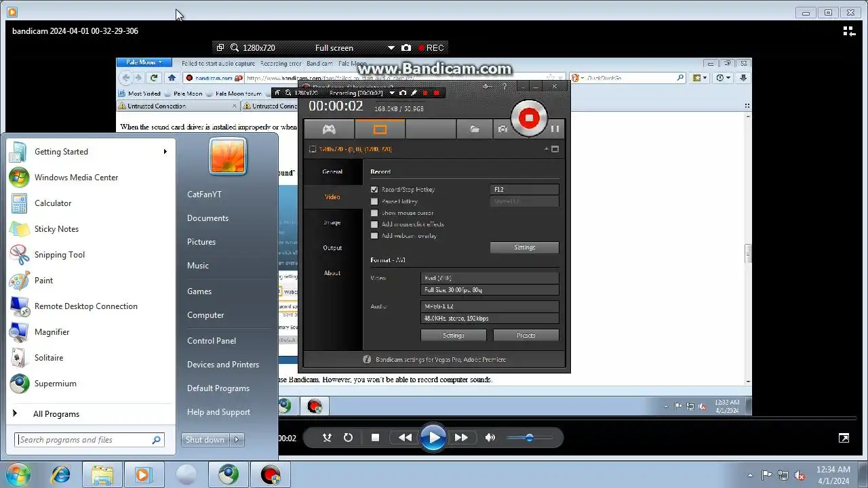Open the taskbar clock showing 12:34 AM
Image resolution: width=868 pixels, height=488 pixels.
833,474
